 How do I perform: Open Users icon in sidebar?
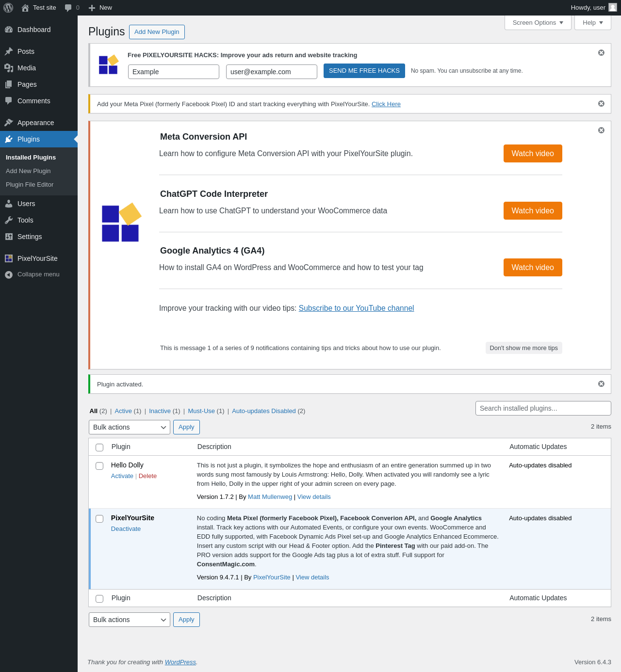pos(9,204)
